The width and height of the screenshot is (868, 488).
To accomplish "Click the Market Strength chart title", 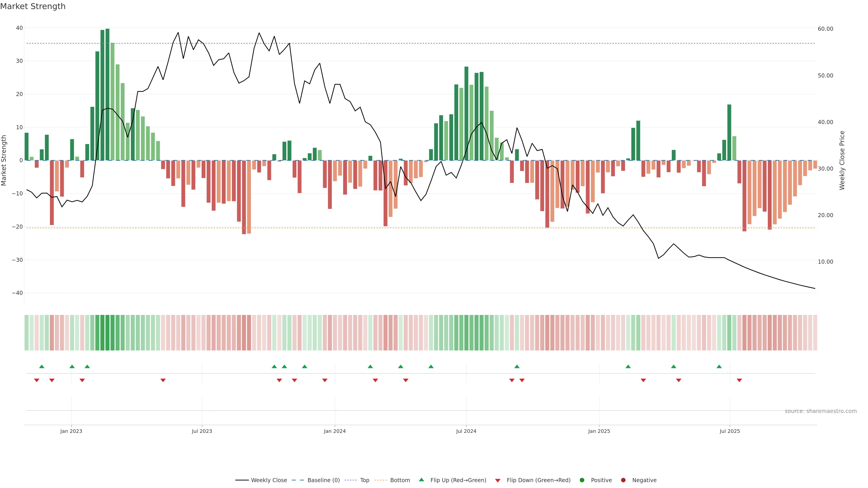I will (33, 6).
